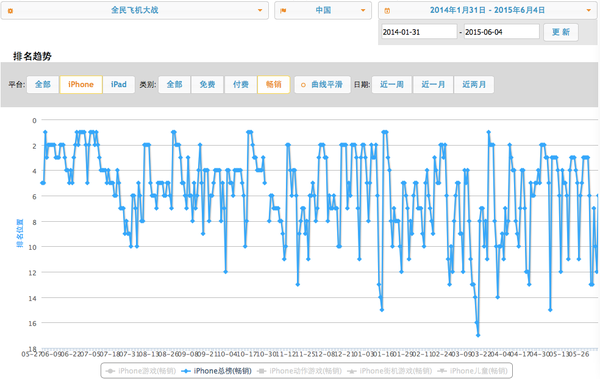The image size is (600, 379).
Task: Click the 排名位置 y-axis label
Action: (20, 233)
